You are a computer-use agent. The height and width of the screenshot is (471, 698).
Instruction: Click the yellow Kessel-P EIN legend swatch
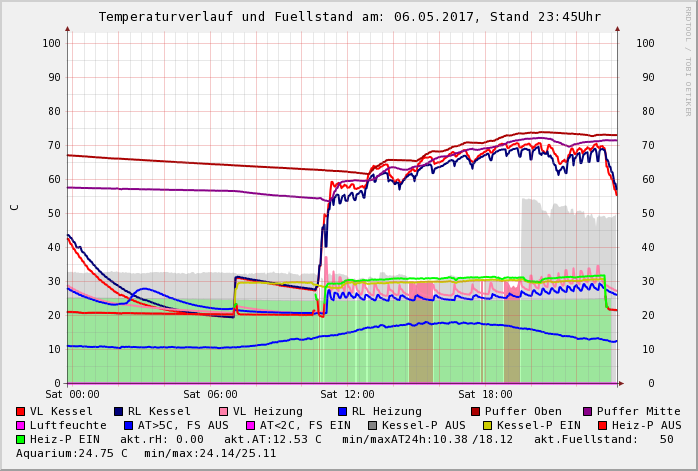(x=491, y=425)
